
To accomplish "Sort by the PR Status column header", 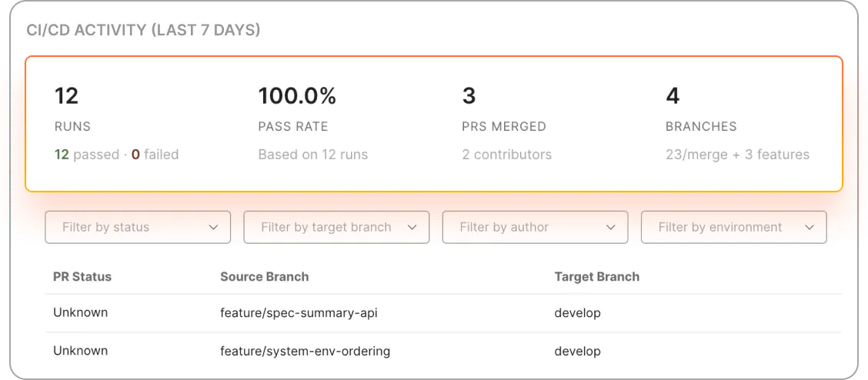I will click(82, 276).
